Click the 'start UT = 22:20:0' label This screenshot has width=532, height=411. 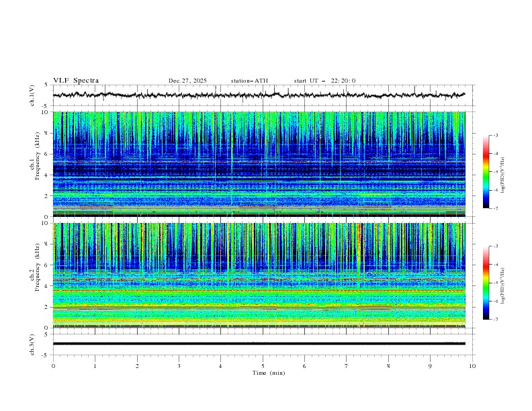(324, 81)
